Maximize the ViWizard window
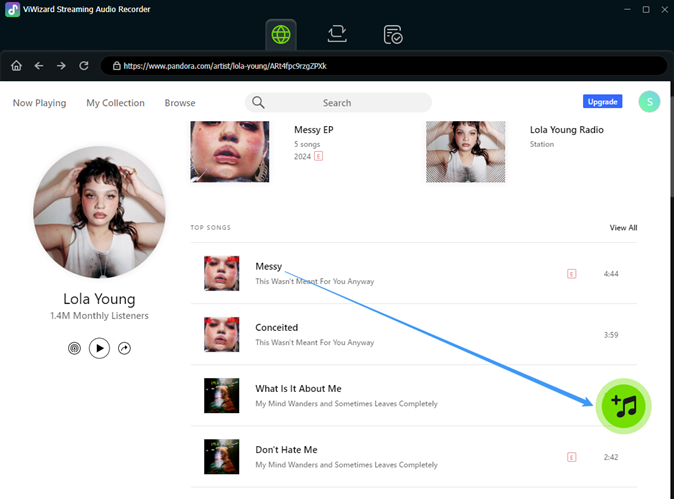Screen dimensions: 674x499 pos(646,9)
